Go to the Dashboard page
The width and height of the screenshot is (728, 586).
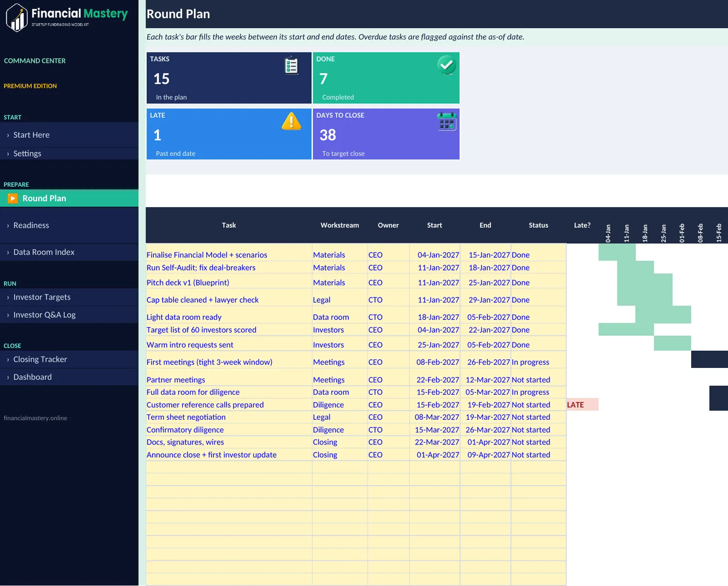pyautogui.click(x=69, y=377)
